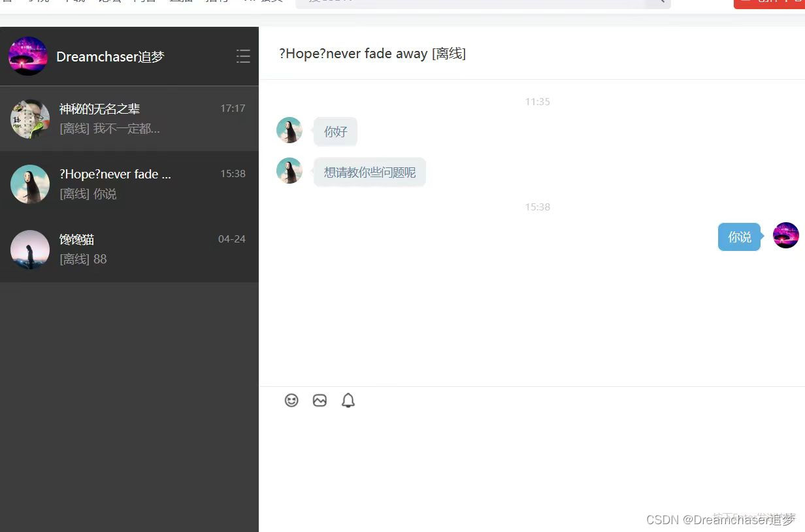
Task: Open the sidebar list menu icon
Action: pyautogui.click(x=243, y=56)
